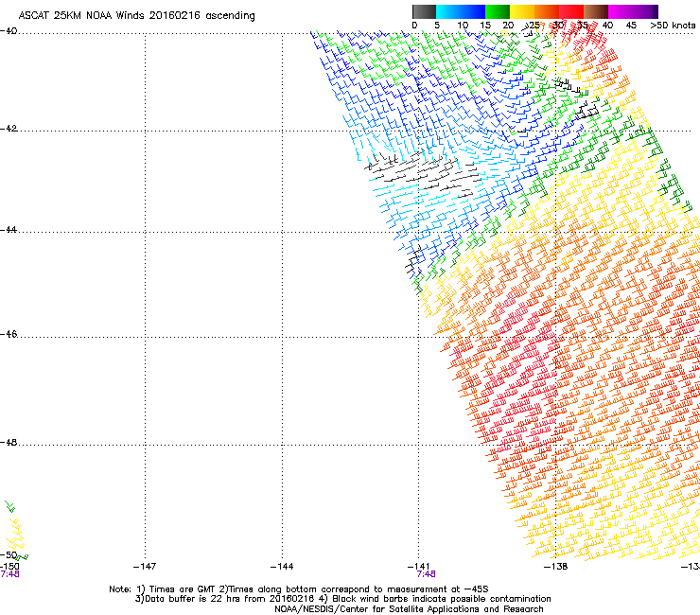
Task: Click the '>50 knots' label of the color bar
Action: pyautogui.click(x=673, y=26)
